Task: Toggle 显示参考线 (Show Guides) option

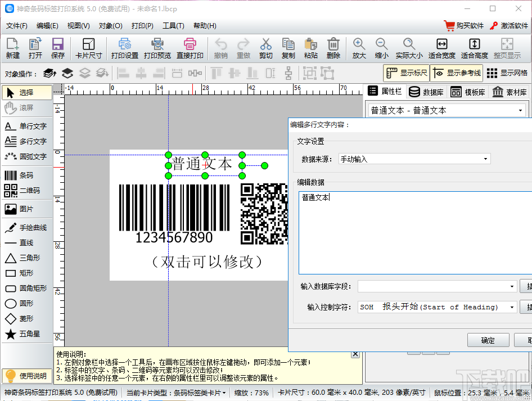Action: click(457, 73)
